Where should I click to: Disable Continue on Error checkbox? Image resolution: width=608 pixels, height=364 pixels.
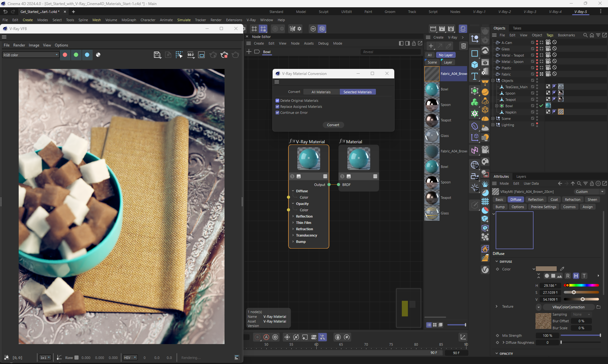point(277,113)
